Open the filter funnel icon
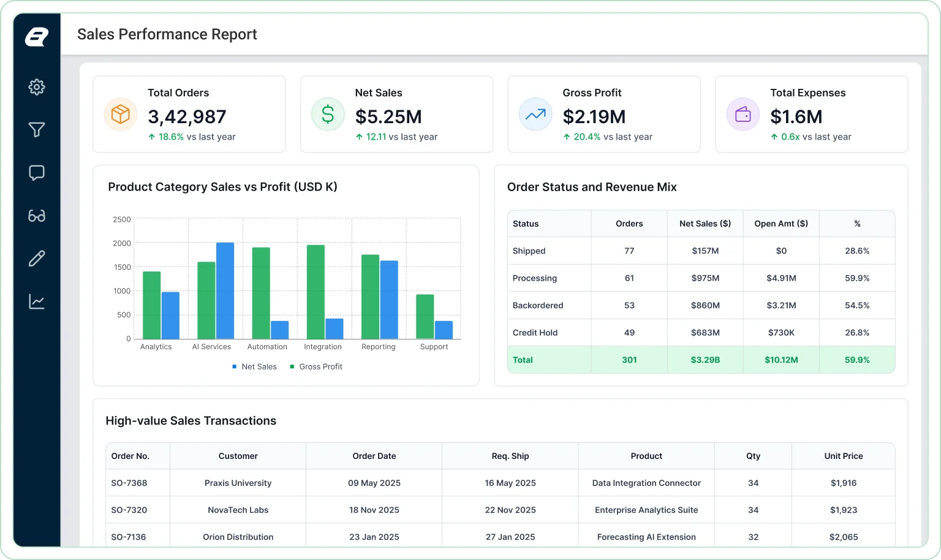Screen dimensions: 941x560 [x=37, y=130]
